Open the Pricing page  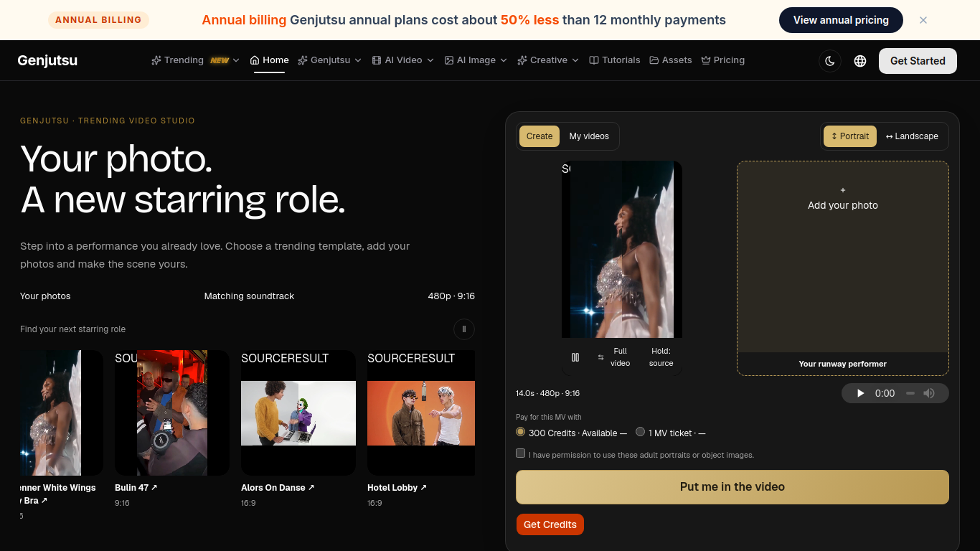(723, 60)
